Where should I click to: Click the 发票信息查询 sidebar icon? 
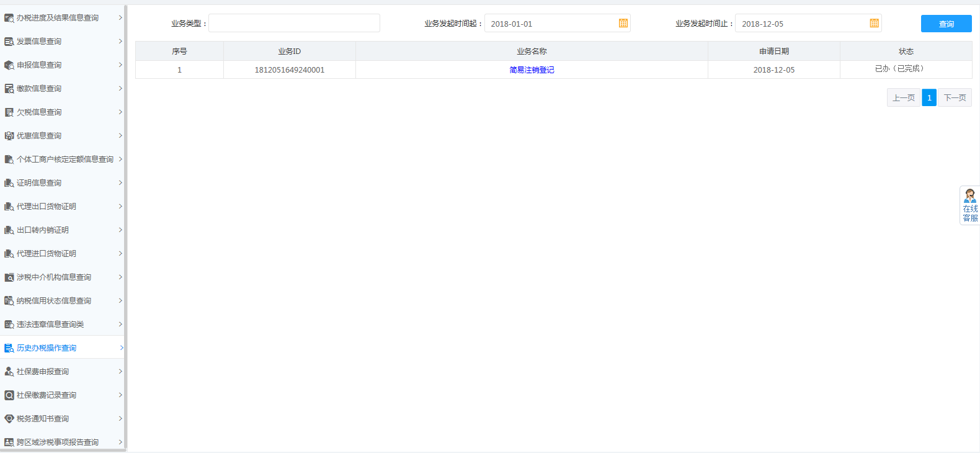pyautogui.click(x=9, y=42)
